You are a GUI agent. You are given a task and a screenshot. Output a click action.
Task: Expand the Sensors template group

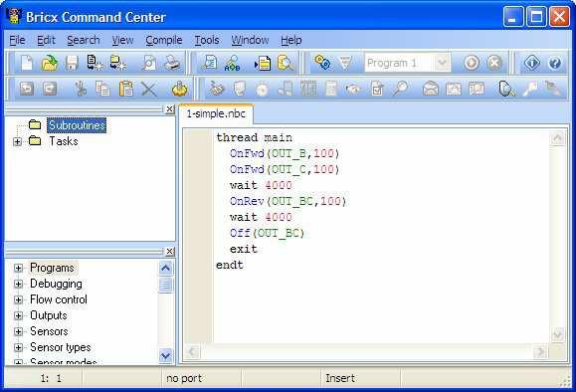[x=18, y=331]
